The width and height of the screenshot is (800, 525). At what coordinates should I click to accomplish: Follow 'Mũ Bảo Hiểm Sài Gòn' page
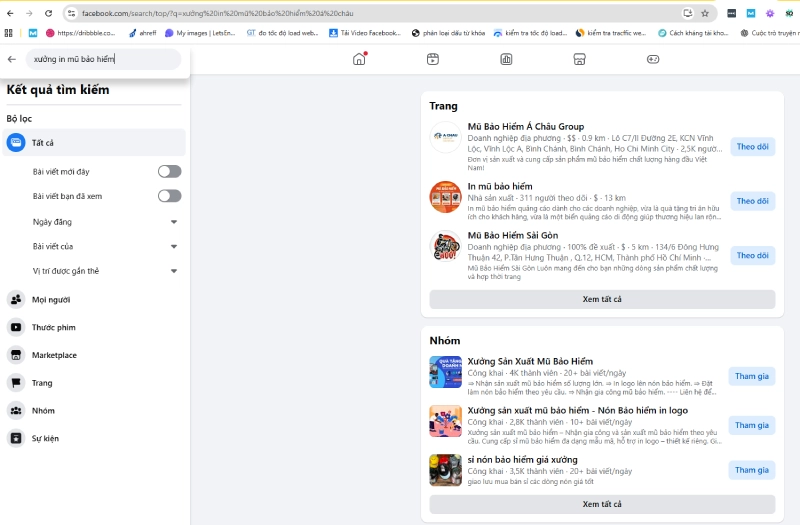(753, 255)
